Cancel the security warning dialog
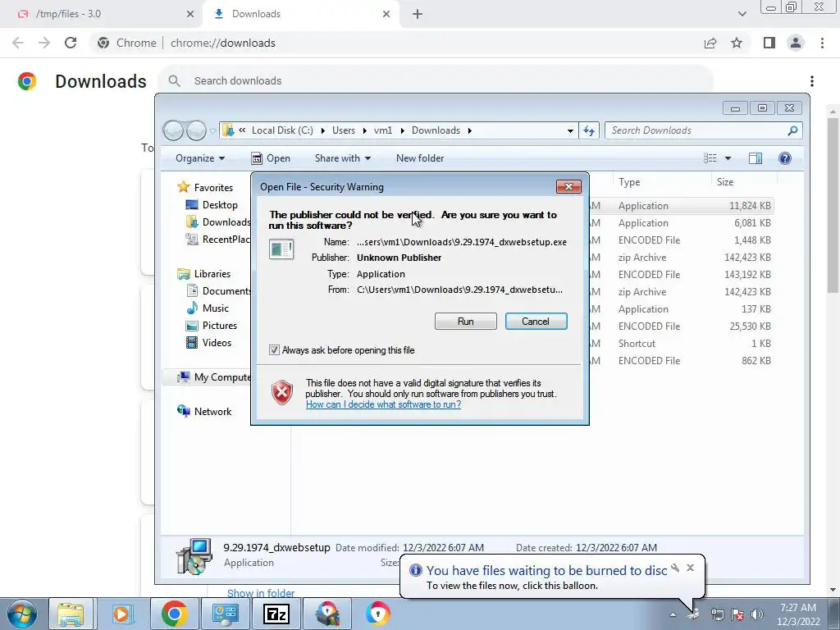 [x=536, y=322]
